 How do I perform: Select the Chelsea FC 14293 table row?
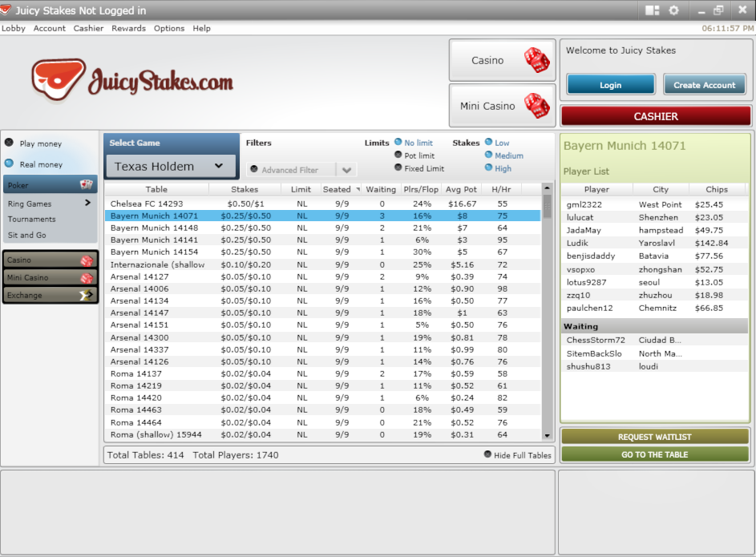coord(322,204)
